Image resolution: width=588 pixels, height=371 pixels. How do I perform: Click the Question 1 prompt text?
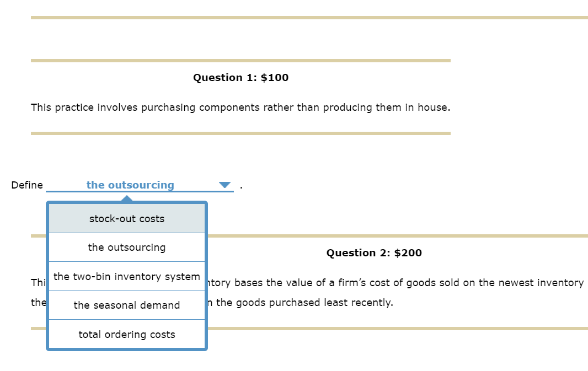pos(241,107)
